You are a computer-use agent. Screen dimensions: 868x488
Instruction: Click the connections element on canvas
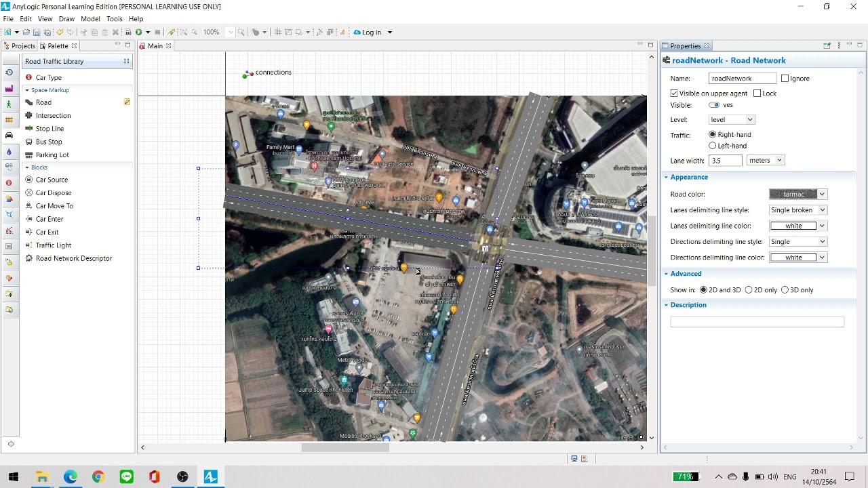[x=267, y=73]
